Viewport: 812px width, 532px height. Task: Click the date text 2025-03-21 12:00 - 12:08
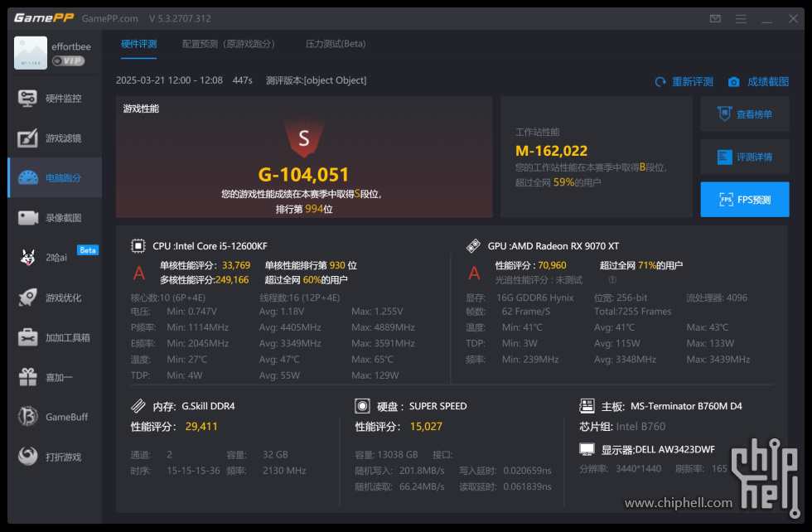(x=169, y=80)
